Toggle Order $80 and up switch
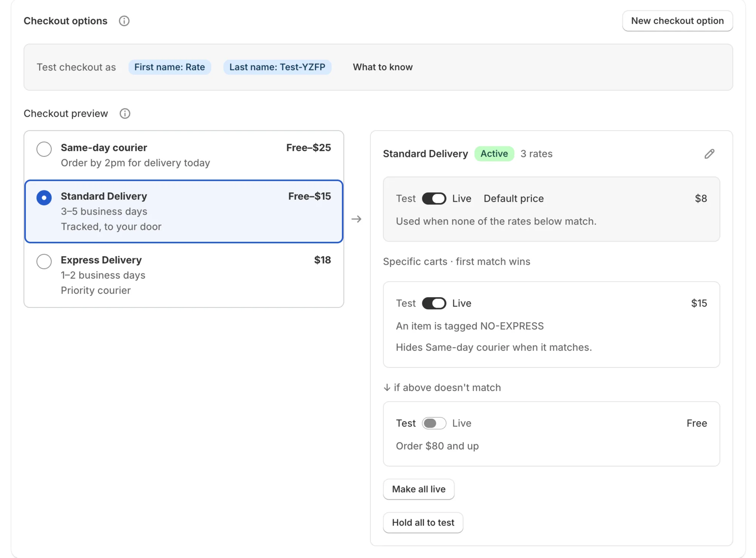756x558 pixels. [x=434, y=423]
